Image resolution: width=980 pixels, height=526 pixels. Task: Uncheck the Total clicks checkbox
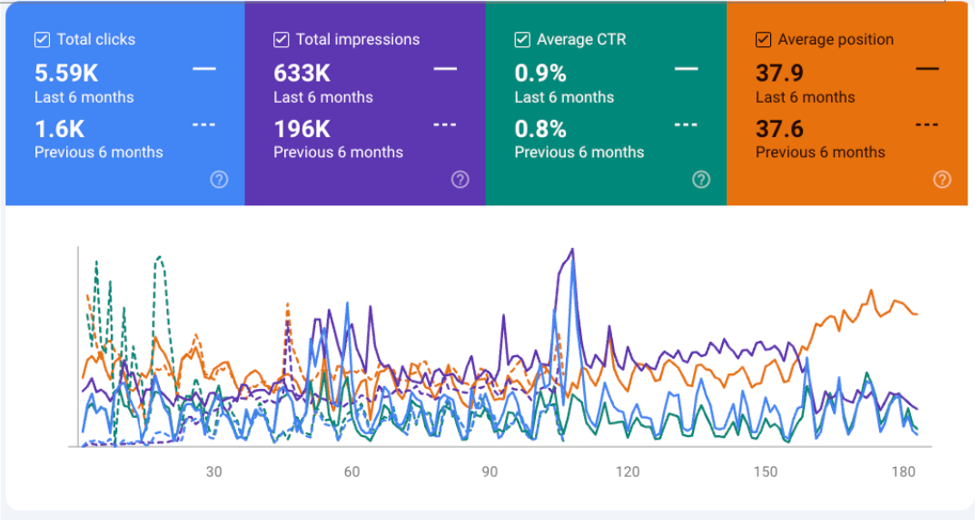click(42, 39)
